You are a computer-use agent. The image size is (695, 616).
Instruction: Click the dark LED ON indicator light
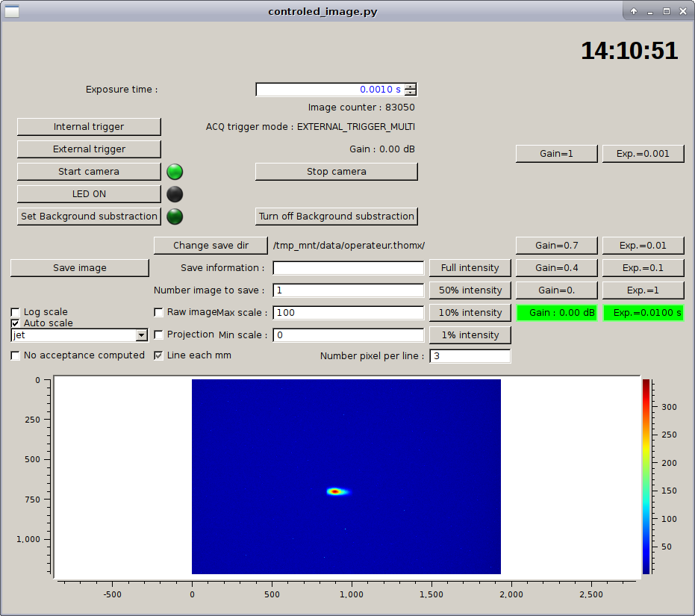point(175,194)
